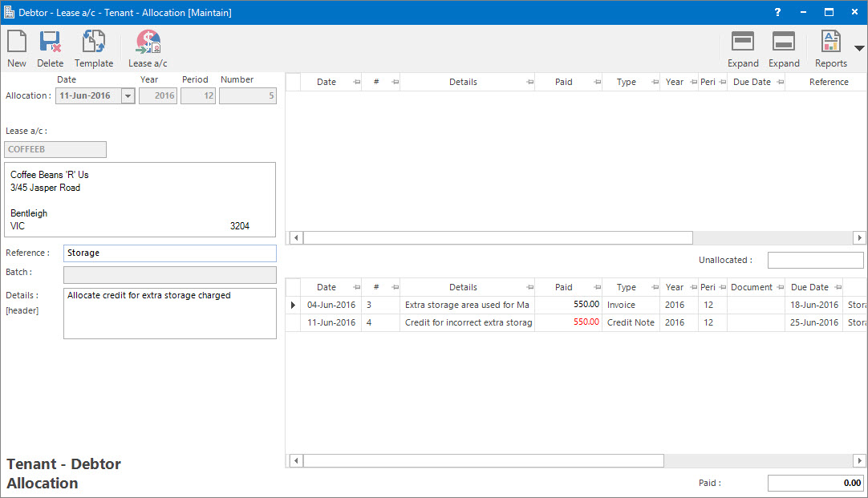
Task: Click the Delete toolbar icon
Action: pos(50,49)
